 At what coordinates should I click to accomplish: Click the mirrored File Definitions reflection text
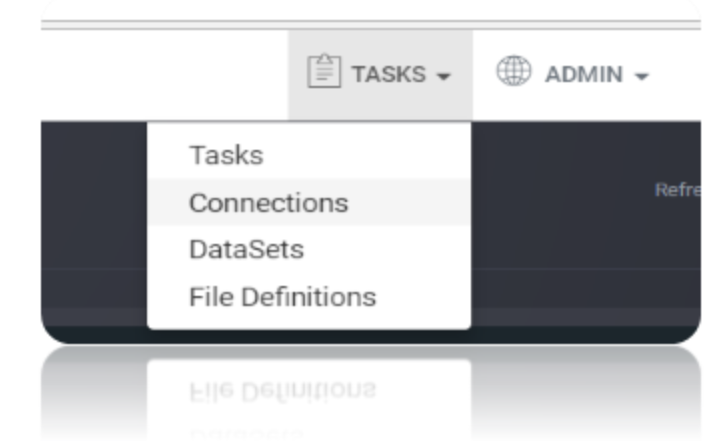tap(283, 392)
